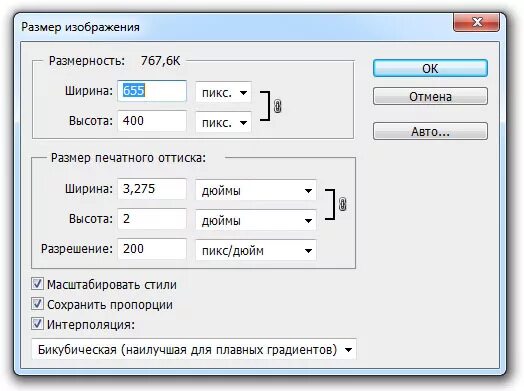
Task: Click the print size chain link icon
Action: 343,204
